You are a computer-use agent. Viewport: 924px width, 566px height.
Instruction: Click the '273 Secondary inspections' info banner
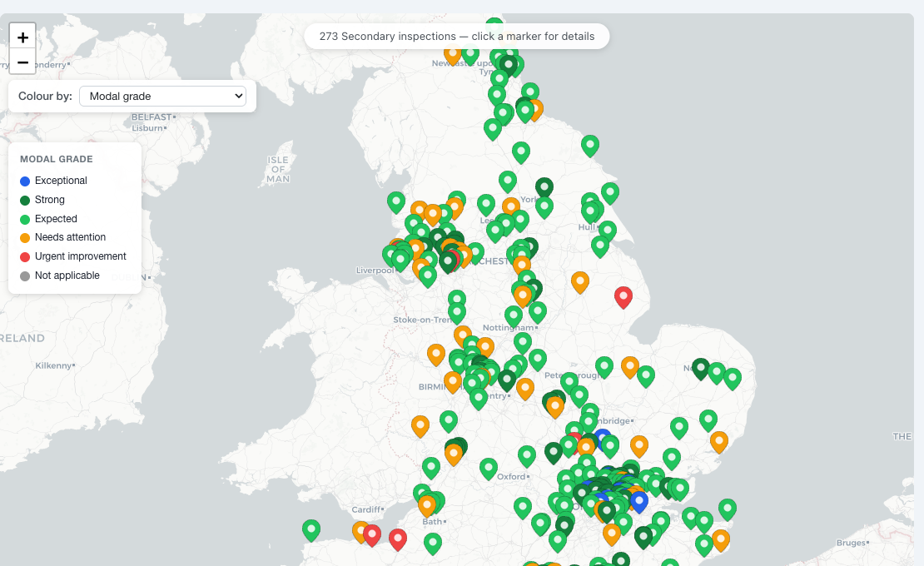coord(457,37)
